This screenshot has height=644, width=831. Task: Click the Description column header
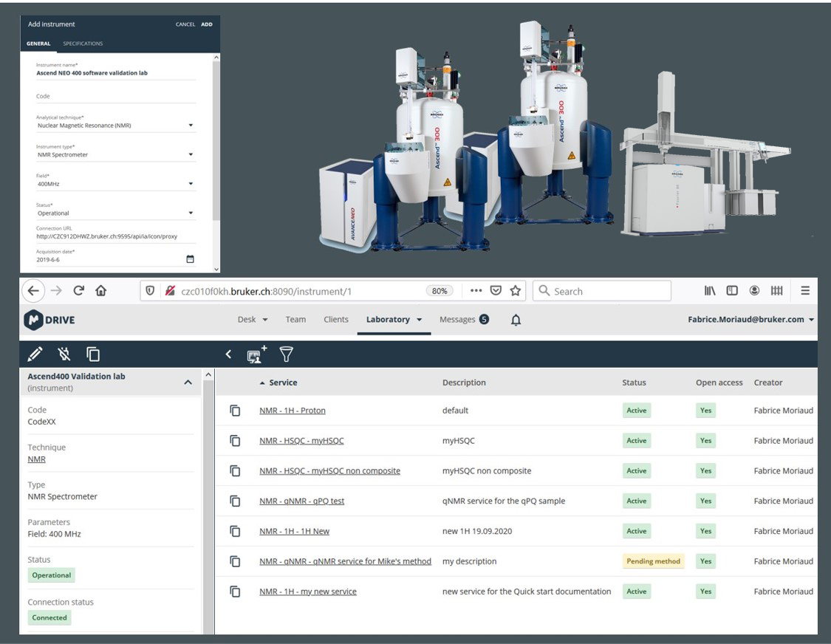point(464,383)
